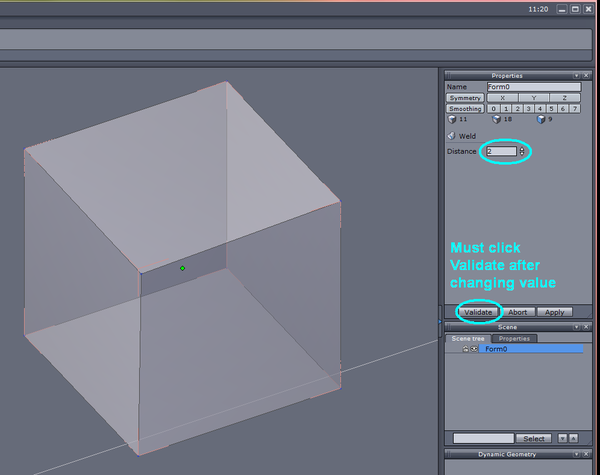Screen dimensions: 600x475
Task: Click the search field left of Select
Action: click(484, 438)
